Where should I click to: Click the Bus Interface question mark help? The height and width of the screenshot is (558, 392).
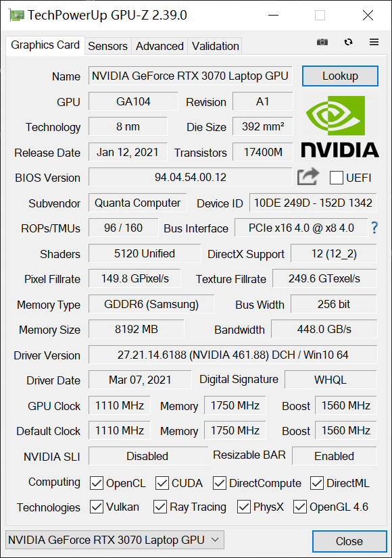[x=374, y=228]
